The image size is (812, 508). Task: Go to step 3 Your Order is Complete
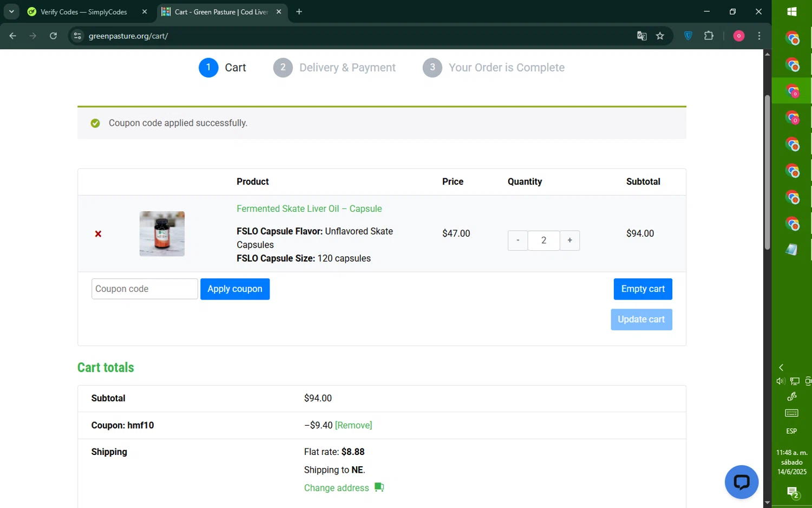(x=494, y=68)
